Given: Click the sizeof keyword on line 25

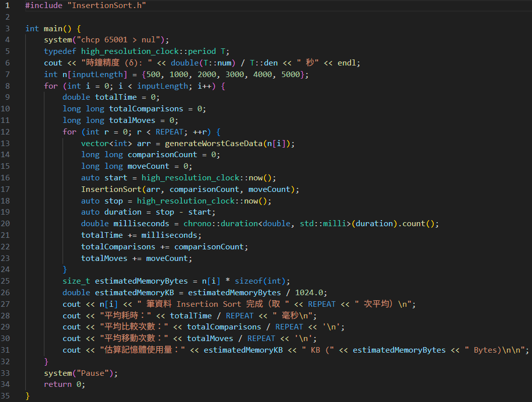Looking at the screenshot, I should (x=248, y=281).
